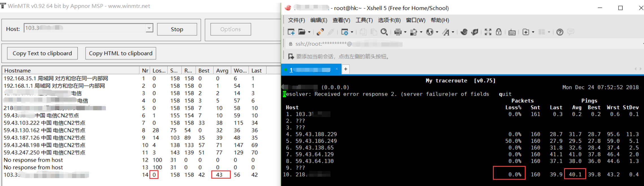
Task: Click the Nr column header
Action: click(x=145, y=71)
